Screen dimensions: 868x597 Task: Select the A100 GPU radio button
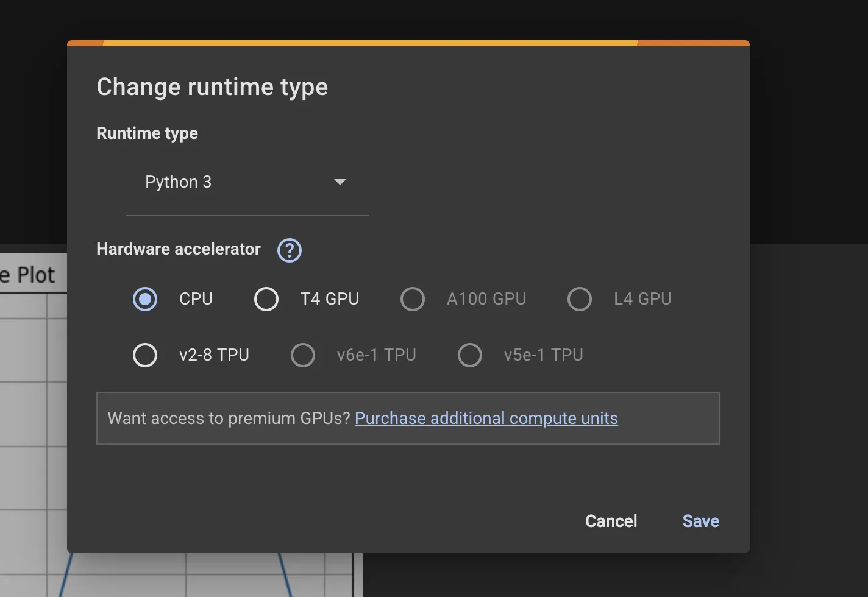coord(413,299)
